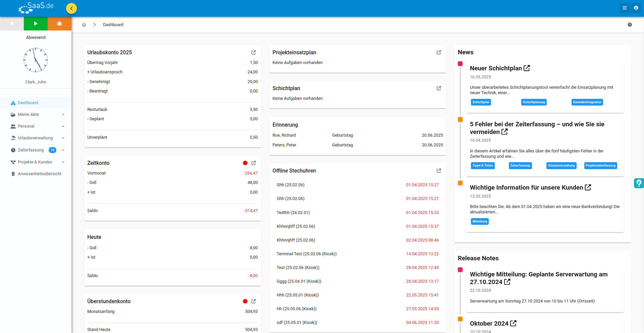Click the home icon in breadcrumb

pyautogui.click(x=84, y=25)
